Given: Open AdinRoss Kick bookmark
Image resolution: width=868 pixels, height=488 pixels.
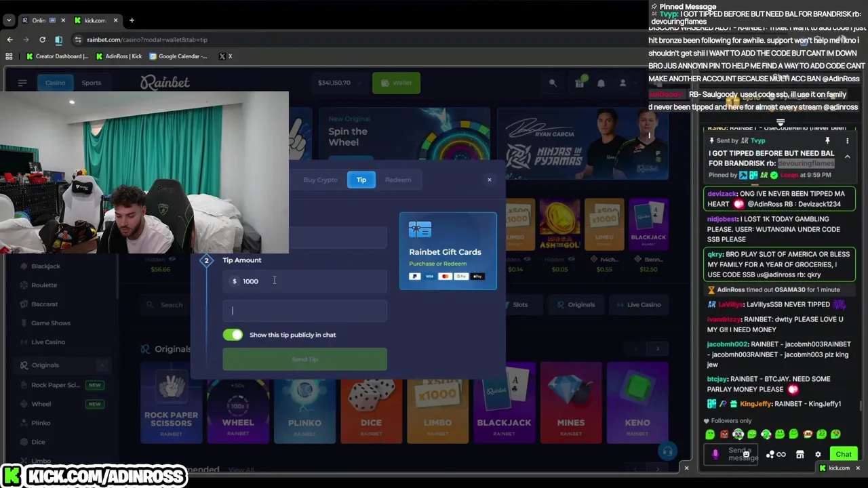Looking at the screenshot, I should (x=119, y=56).
